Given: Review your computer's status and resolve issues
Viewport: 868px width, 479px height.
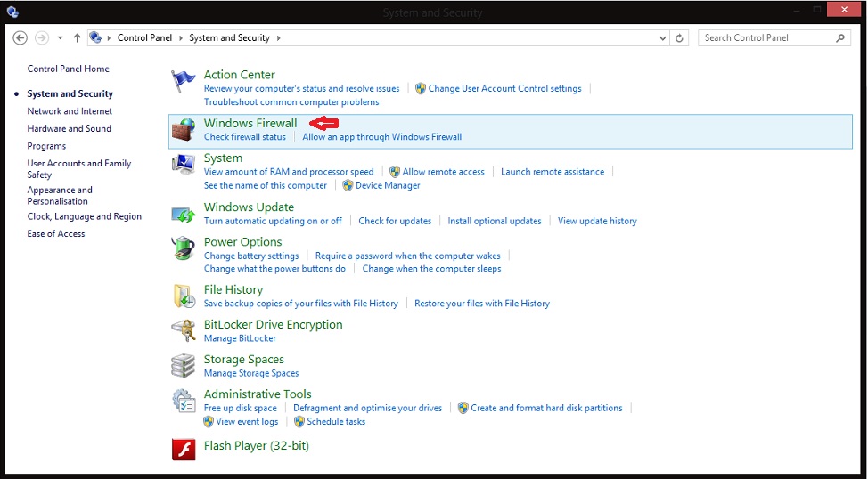Looking at the screenshot, I should point(302,88).
